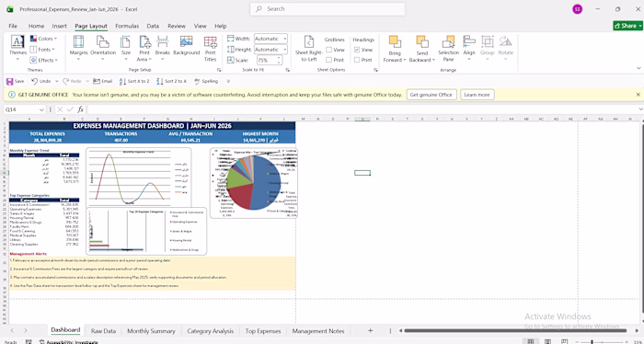
Task: Open theme Effects dropdown
Action: click(43, 60)
